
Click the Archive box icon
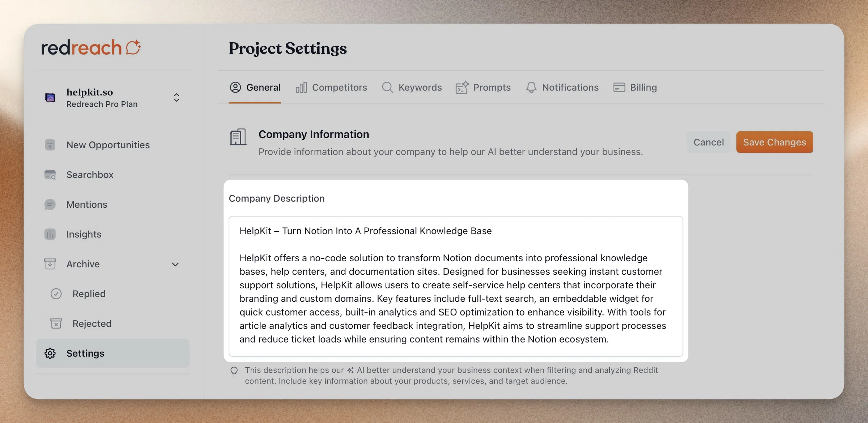point(50,264)
